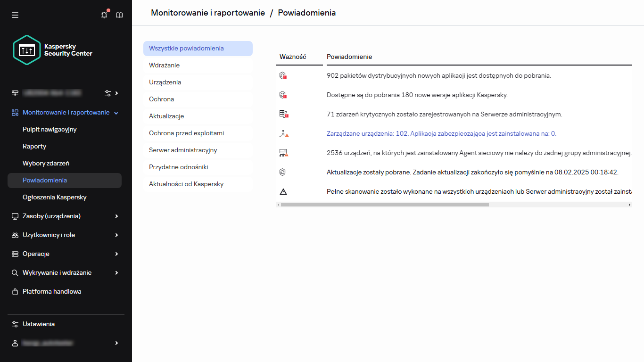Image resolution: width=644 pixels, height=362 pixels.
Task: Open the notifications bell icon
Action: point(104,15)
